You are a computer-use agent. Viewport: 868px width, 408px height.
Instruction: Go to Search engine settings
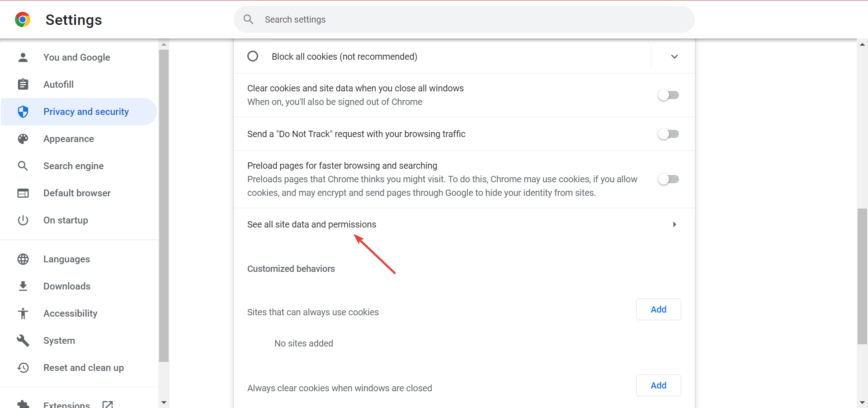coord(73,166)
